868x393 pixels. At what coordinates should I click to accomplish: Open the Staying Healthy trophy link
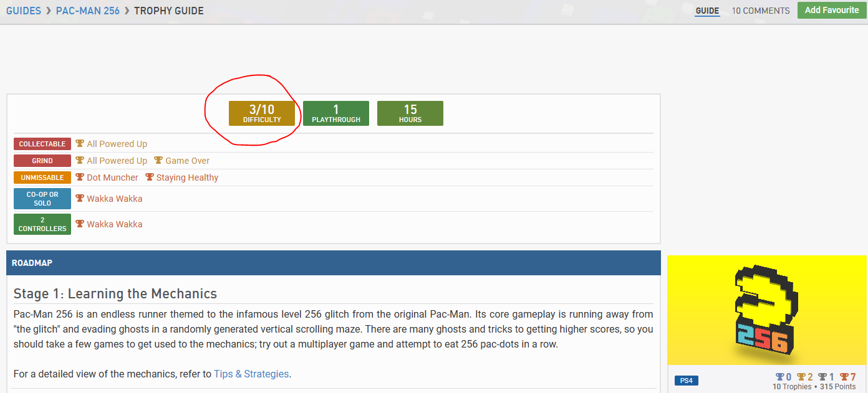(188, 178)
